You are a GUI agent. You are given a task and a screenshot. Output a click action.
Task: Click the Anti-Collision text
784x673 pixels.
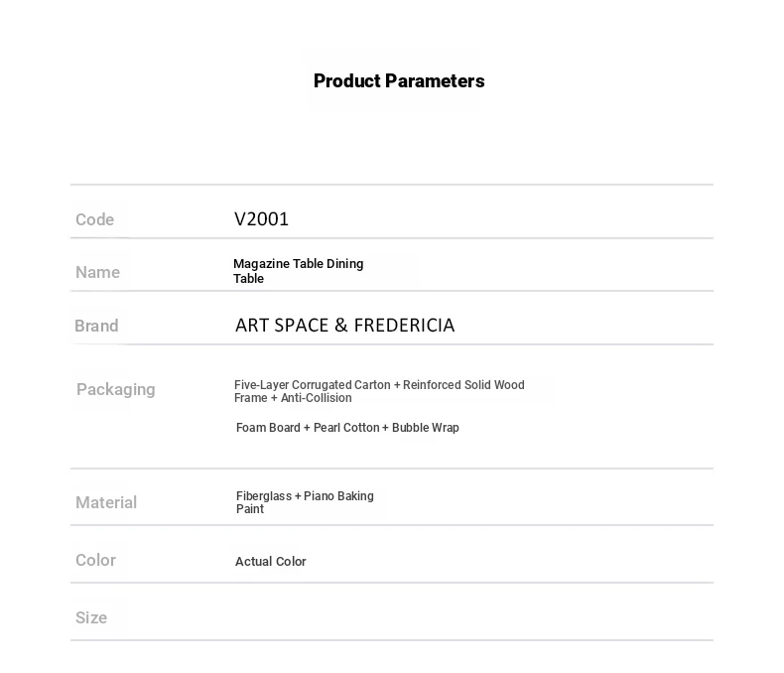pos(317,398)
